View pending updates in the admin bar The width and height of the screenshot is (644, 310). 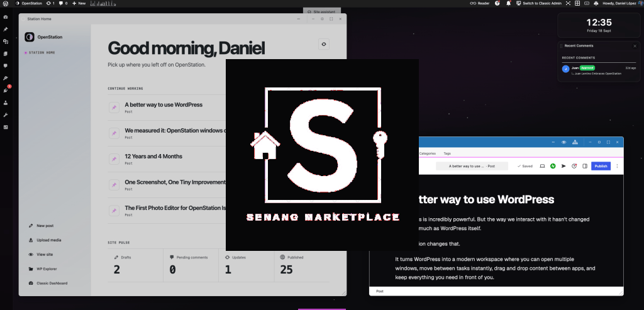pyautogui.click(x=50, y=3)
